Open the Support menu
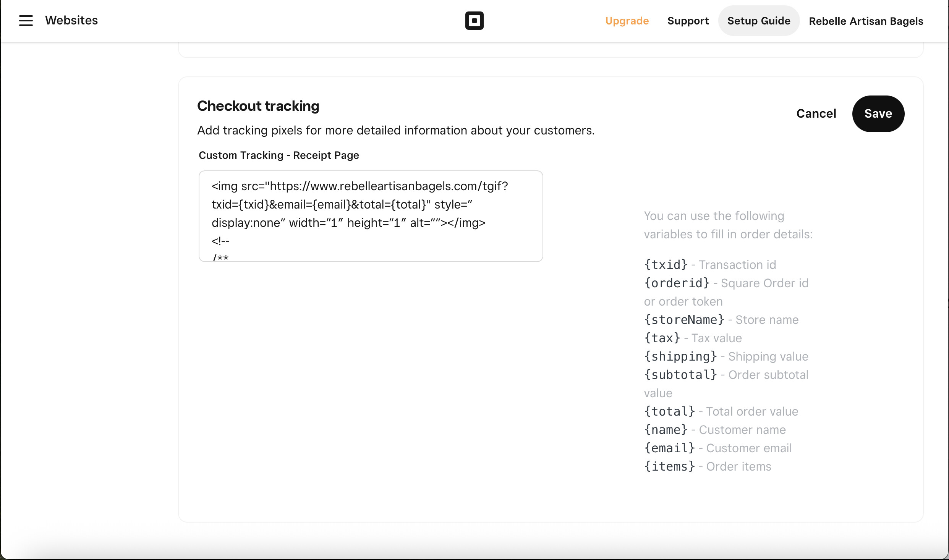 click(x=688, y=21)
